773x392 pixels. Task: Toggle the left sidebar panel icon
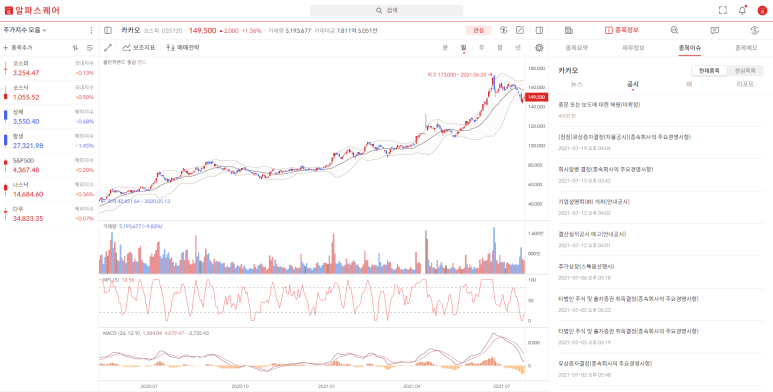[108, 31]
